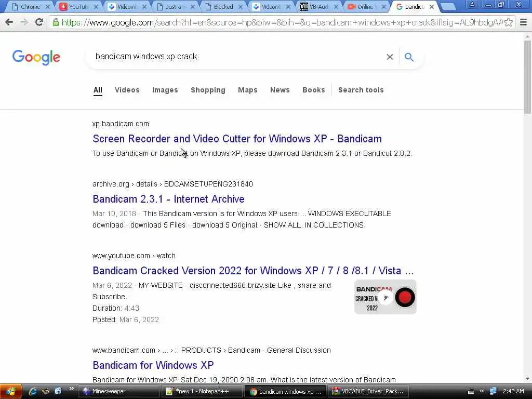Click the xp.bandicam.com site address text
The image size is (532, 399).
(x=121, y=124)
